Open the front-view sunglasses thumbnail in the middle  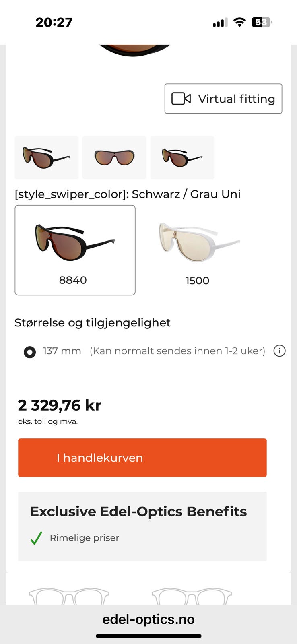(x=114, y=157)
